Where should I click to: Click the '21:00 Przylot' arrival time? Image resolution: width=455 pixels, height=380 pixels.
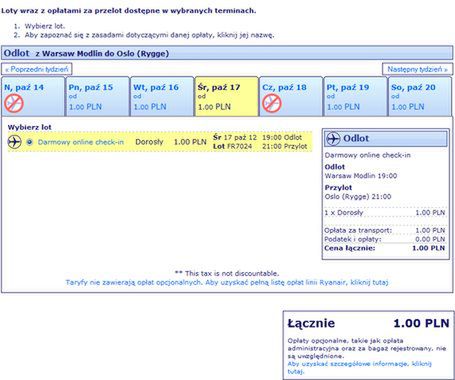pos(285,146)
